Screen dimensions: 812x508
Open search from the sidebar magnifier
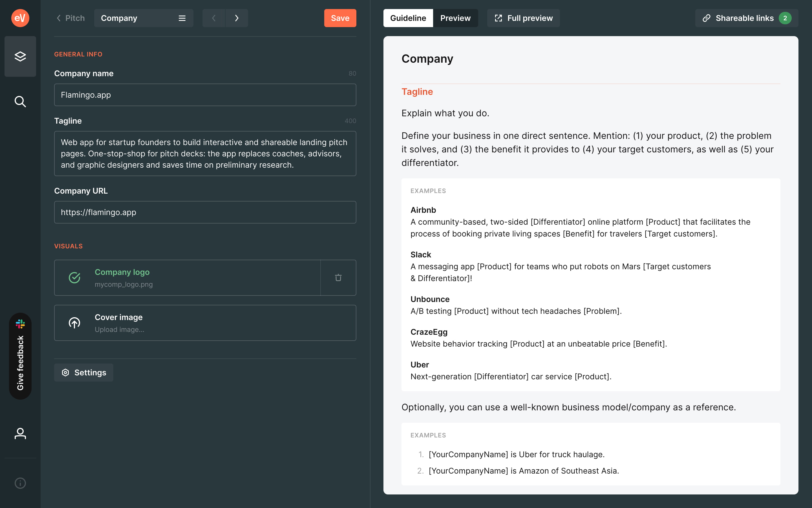pos(20,102)
